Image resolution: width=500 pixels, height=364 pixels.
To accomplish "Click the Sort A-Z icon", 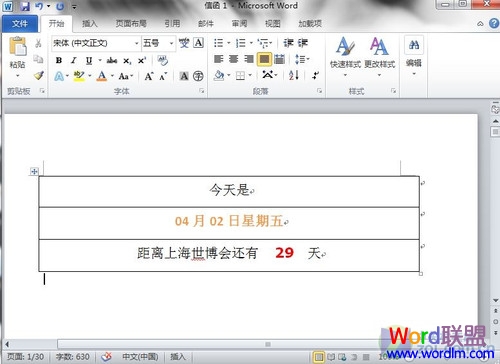I will (294, 75).
